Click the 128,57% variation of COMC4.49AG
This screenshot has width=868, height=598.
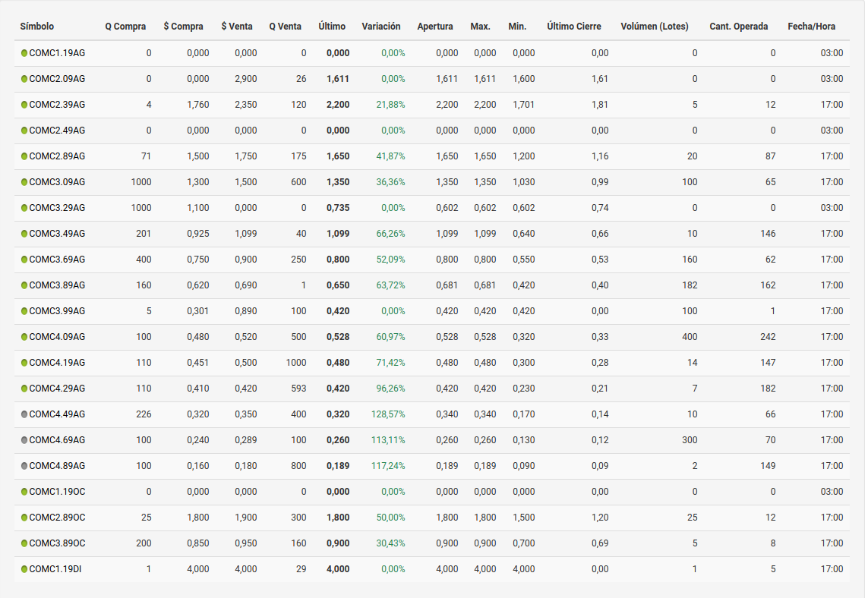[388, 414]
